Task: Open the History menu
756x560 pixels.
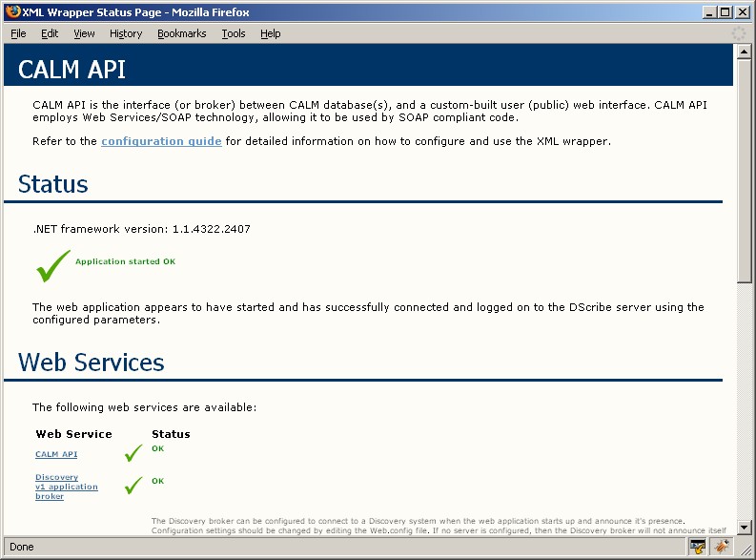Action: [x=126, y=33]
